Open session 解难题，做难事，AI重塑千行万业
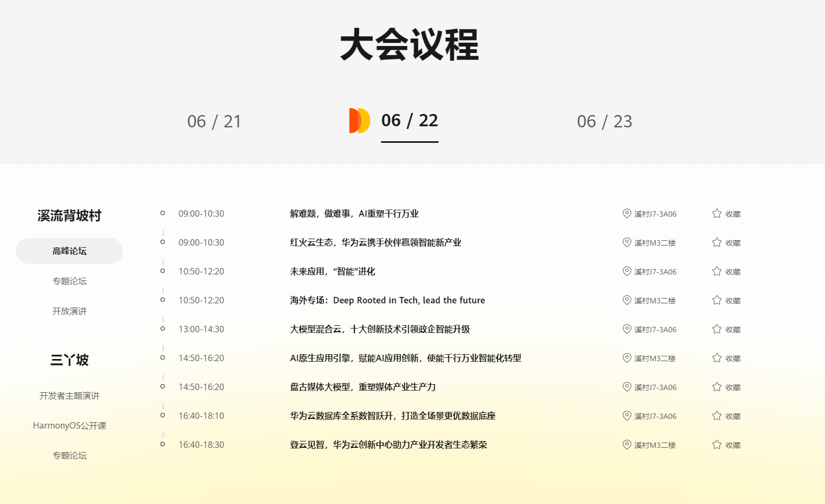 point(354,213)
